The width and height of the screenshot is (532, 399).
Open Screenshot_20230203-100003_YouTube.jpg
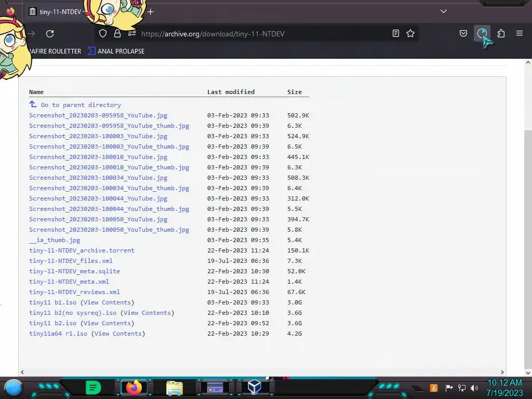click(98, 136)
